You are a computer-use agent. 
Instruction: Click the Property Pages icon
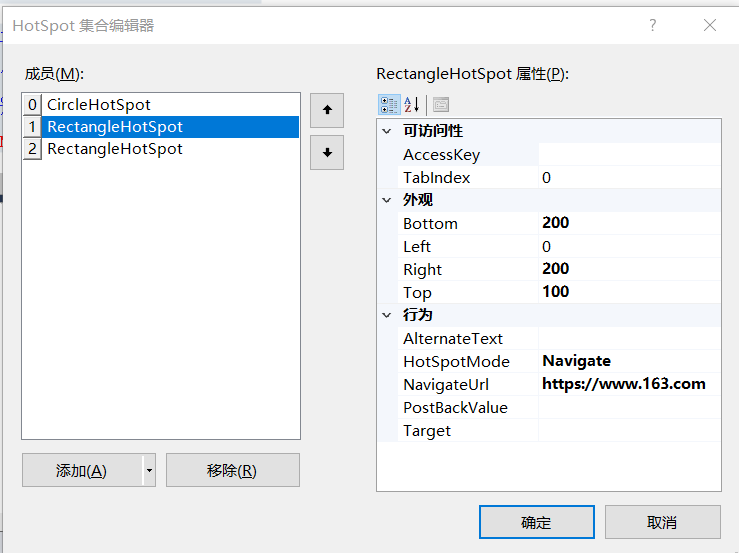point(441,104)
